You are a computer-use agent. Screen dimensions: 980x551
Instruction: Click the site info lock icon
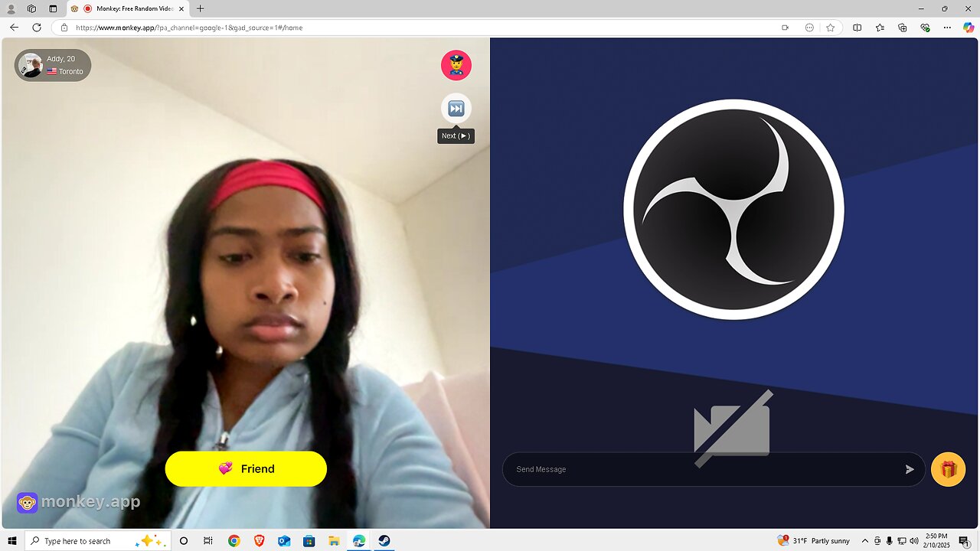point(64,28)
